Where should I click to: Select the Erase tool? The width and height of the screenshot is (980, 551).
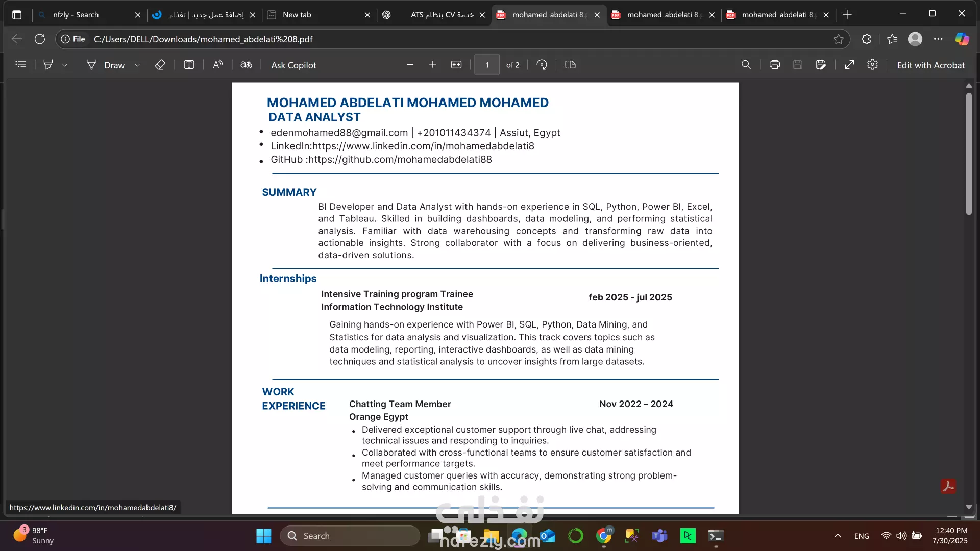click(x=160, y=65)
